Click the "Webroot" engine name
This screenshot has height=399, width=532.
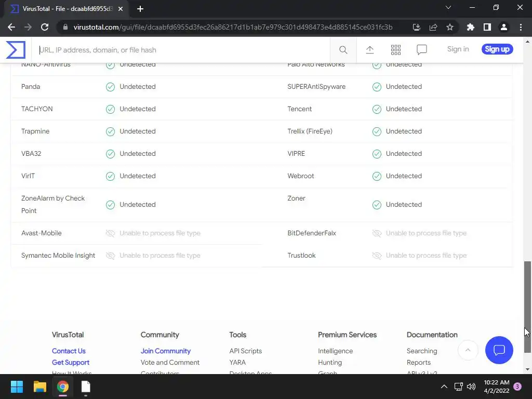[x=301, y=176]
